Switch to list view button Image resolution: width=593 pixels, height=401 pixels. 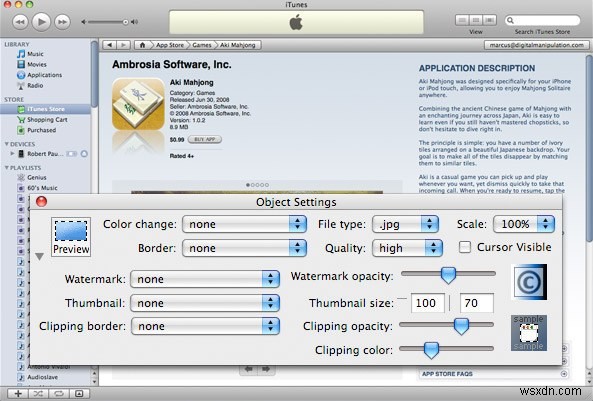click(x=462, y=20)
